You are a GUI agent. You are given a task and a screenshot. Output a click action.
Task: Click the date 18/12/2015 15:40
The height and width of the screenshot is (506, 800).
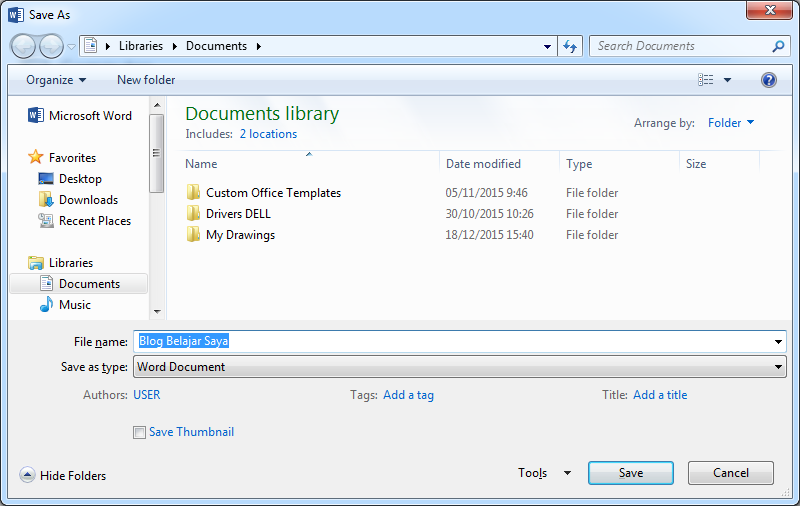pos(489,235)
